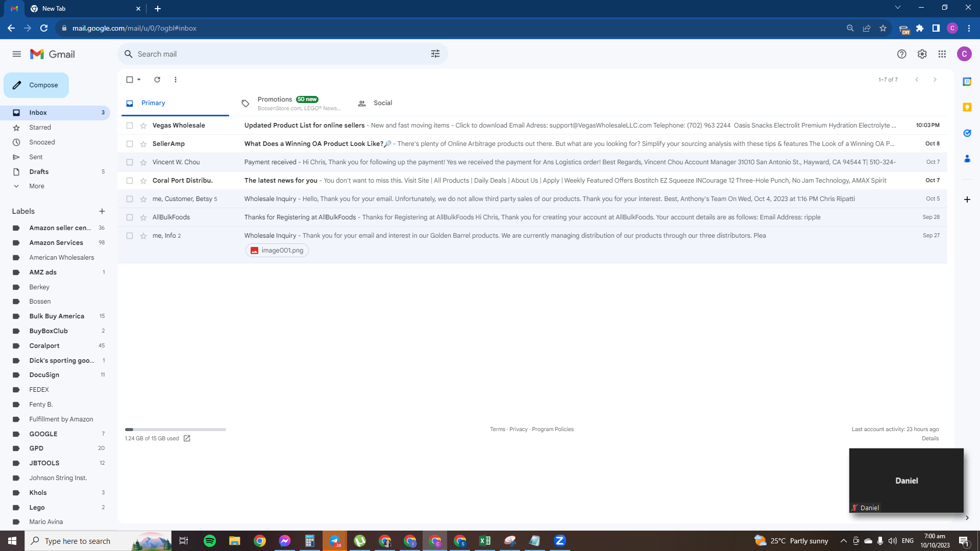Screen dimensions: 980x551
Task: Check the Coral Port Distribu. email
Action: 130,181
